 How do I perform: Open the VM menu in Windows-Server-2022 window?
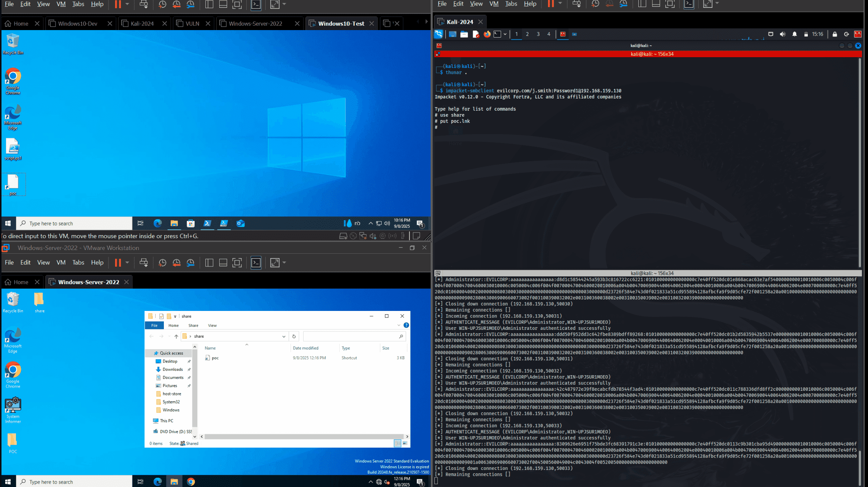[x=61, y=263]
